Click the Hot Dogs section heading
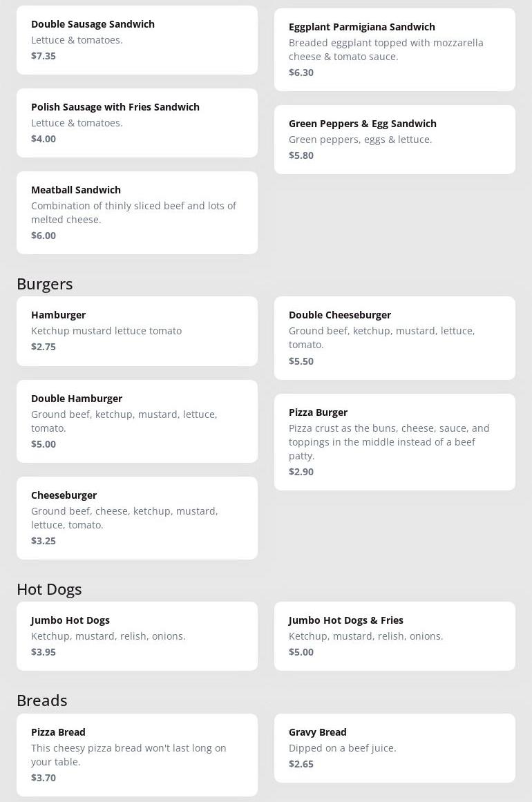This screenshot has width=532, height=802. pos(49,589)
